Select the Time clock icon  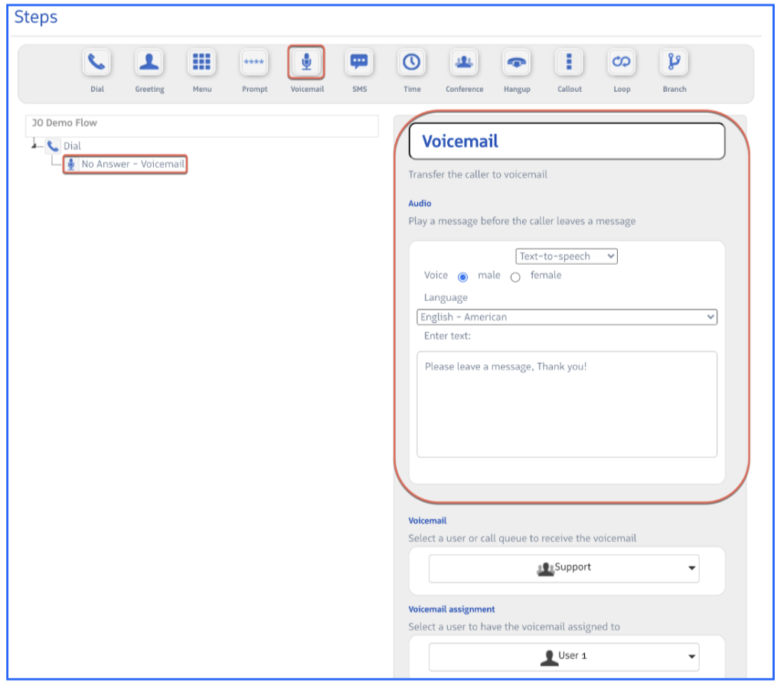[x=412, y=63]
